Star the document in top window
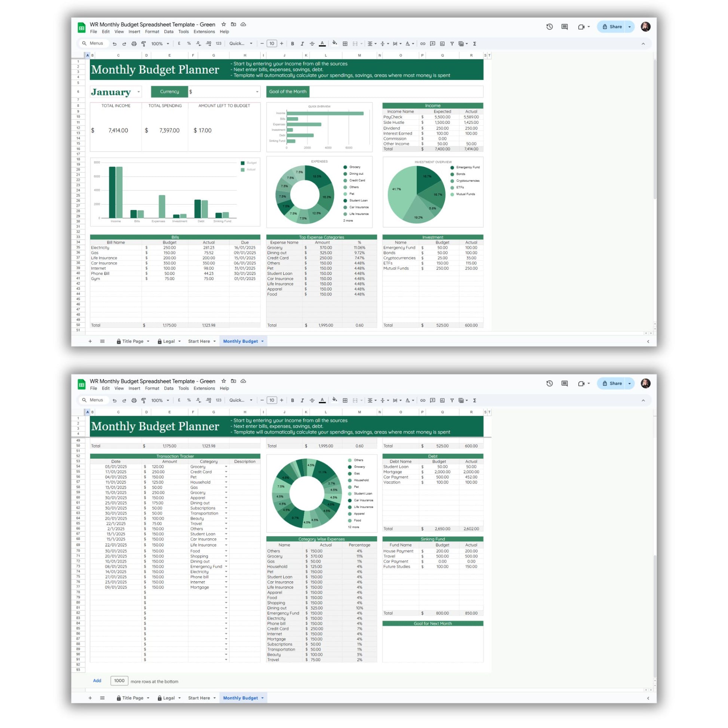This screenshot has width=728, height=728. [x=223, y=24]
